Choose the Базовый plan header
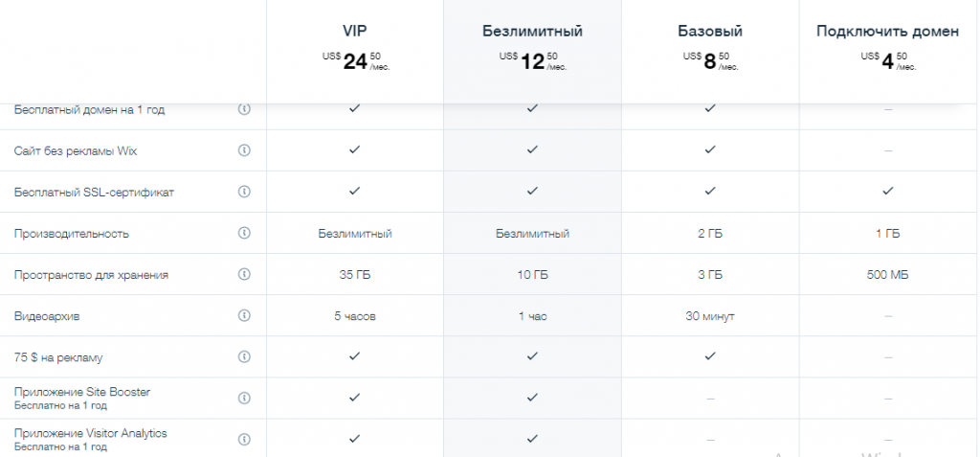This screenshot has height=457, width=980. tap(709, 32)
